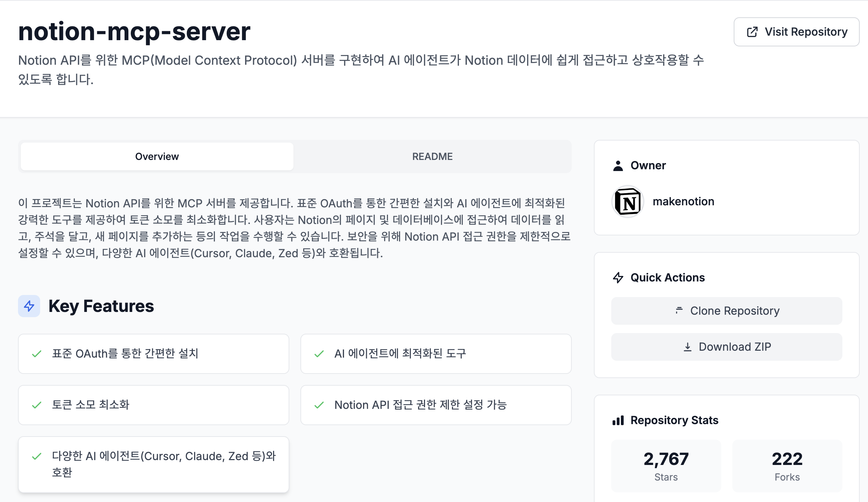Switch to the Overview tab

(157, 156)
